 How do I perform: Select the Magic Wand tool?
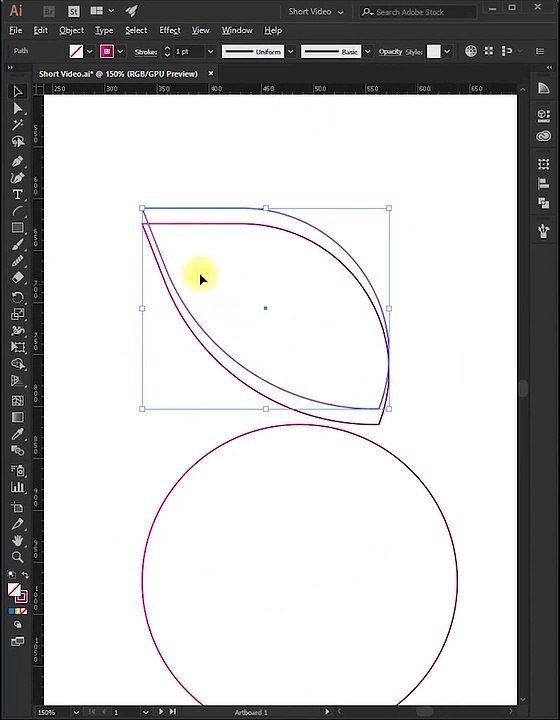[x=17, y=124]
